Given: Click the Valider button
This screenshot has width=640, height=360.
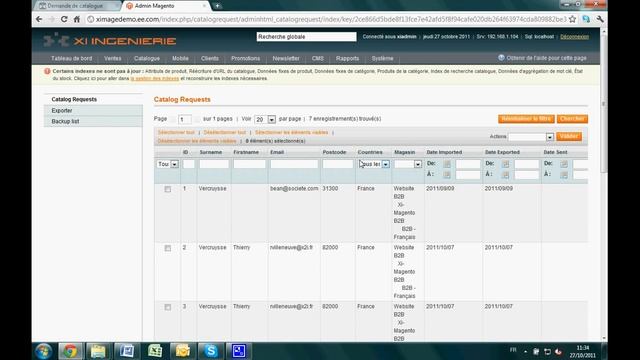Looking at the screenshot, I should pyautogui.click(x=569, y=136).
